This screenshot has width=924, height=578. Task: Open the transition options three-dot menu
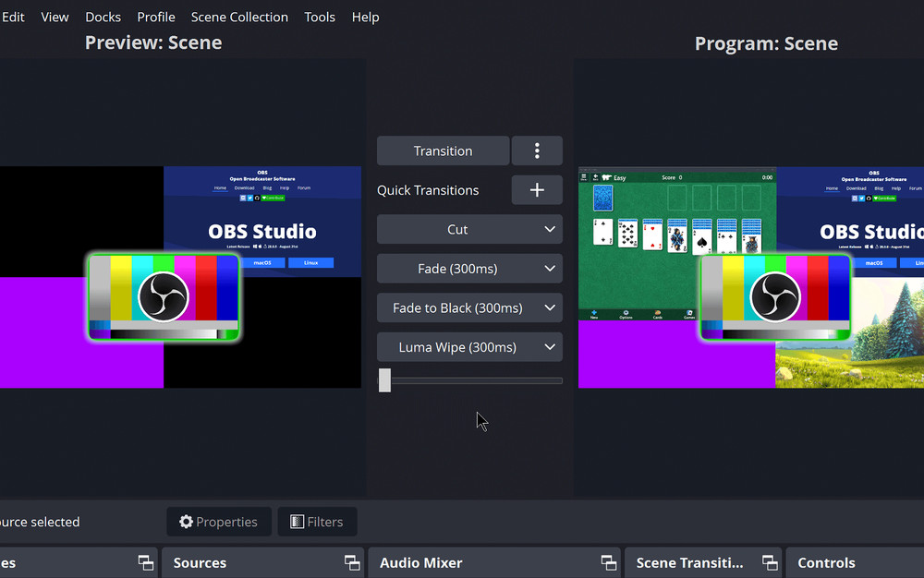pos(537,151)
